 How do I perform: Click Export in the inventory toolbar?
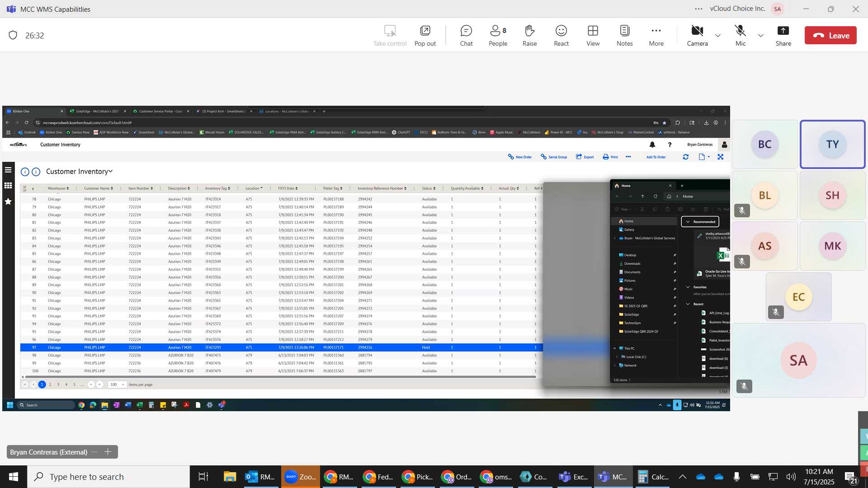[x=585, y=157]
